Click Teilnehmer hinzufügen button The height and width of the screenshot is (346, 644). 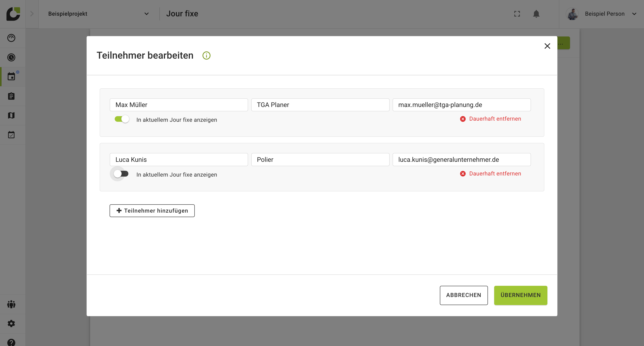152,211
